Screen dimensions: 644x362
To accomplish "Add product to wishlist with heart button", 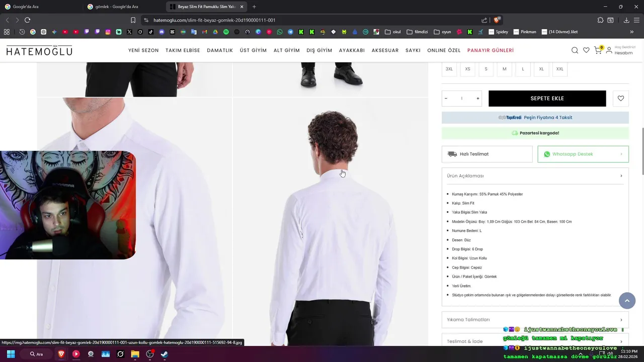I will point(621,99).
